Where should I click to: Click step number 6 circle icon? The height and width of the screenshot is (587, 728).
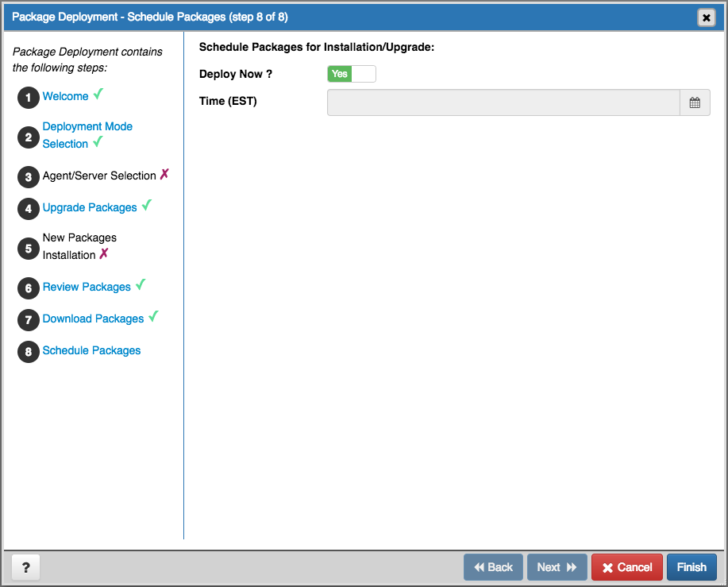click(29, 288)
